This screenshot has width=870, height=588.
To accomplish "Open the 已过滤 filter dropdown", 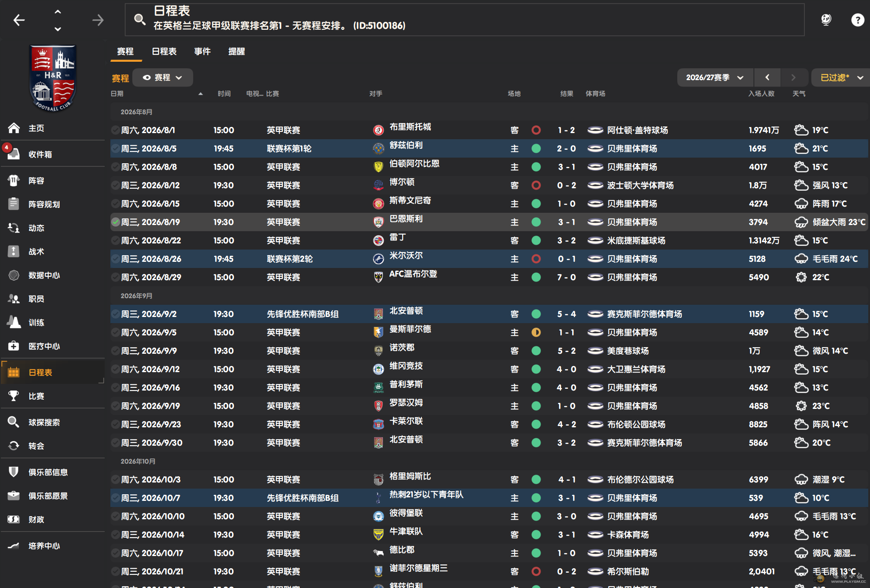I will [841, 77].
